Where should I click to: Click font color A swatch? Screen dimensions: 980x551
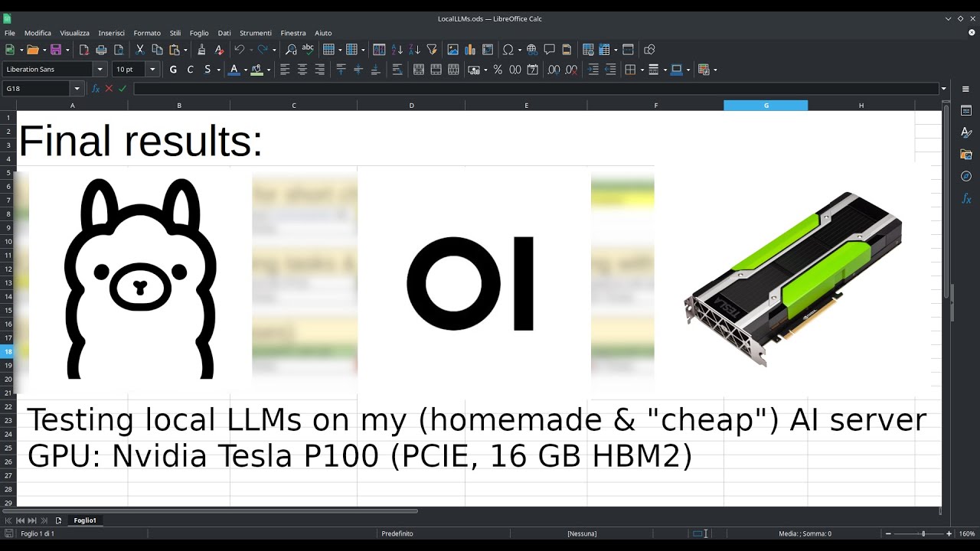(x=234, y=70)
